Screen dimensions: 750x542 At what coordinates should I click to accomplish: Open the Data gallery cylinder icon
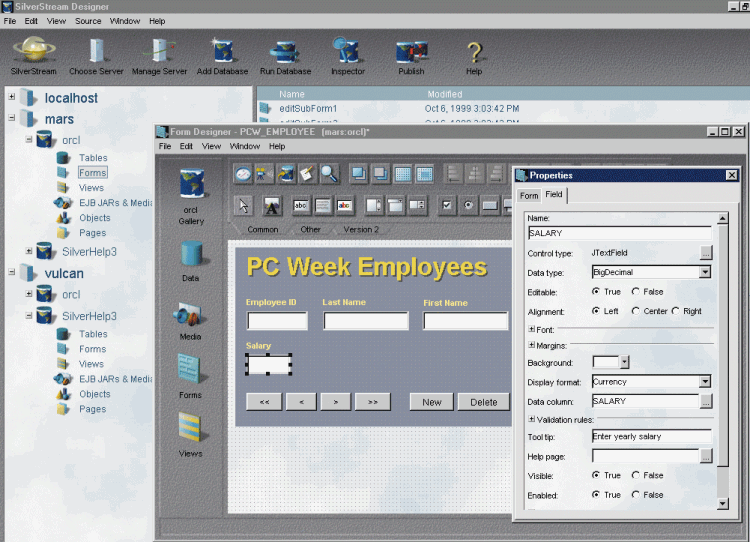(x=191, y=253)
